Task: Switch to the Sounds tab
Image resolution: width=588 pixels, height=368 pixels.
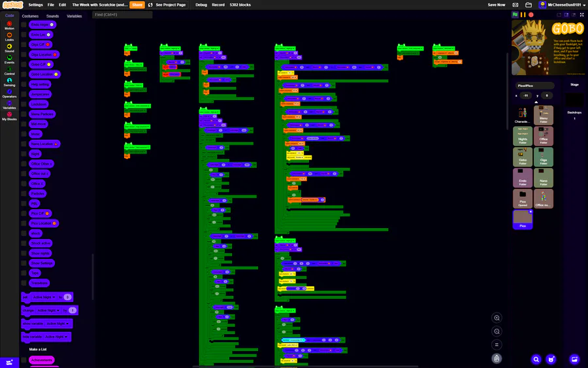Action: pos(52,16)
